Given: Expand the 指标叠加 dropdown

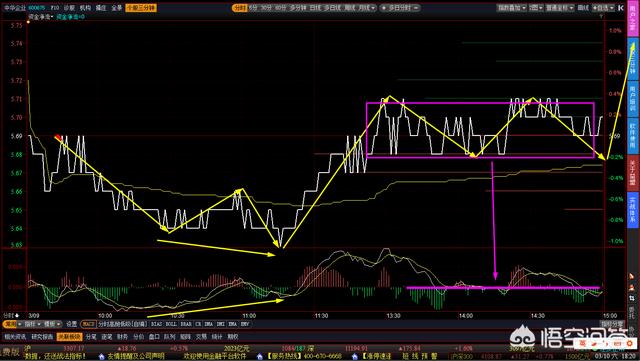Looking at the screenshot, I should click(511, 8).
